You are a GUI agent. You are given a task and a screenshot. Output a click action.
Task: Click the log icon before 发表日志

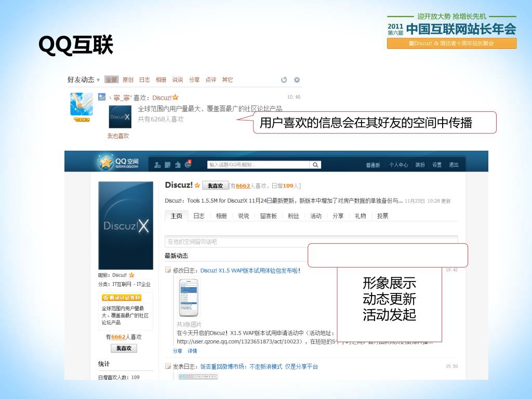[x=168, y=366]
